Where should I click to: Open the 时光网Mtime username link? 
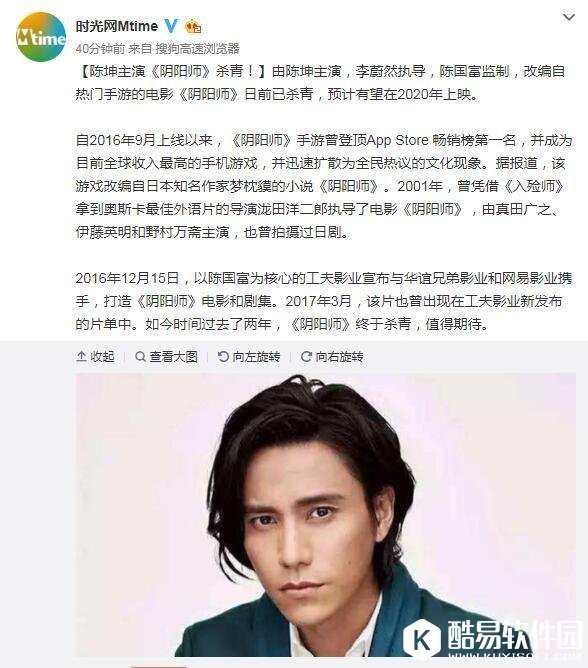coord(117,26)
